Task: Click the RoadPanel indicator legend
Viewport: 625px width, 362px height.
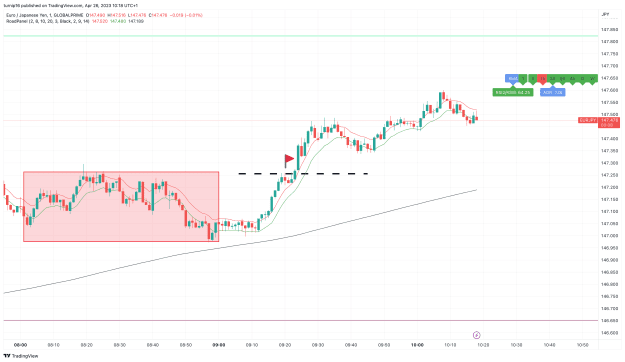Action: (47, 21)
